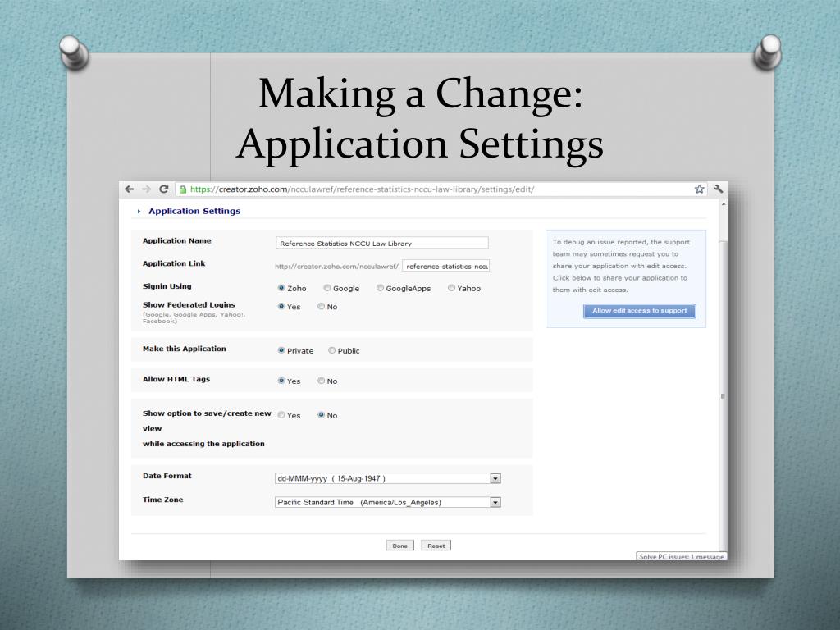The image size is (840, 630).
Task: Click Allow edit access to support
Action: click(x=639, y=311)
